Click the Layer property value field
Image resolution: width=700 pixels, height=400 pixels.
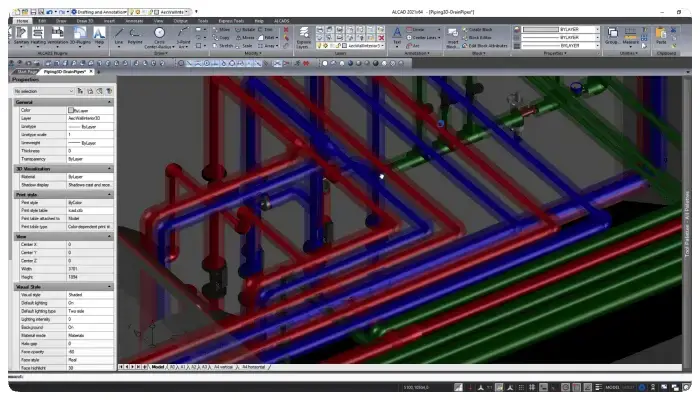point(90,118)
